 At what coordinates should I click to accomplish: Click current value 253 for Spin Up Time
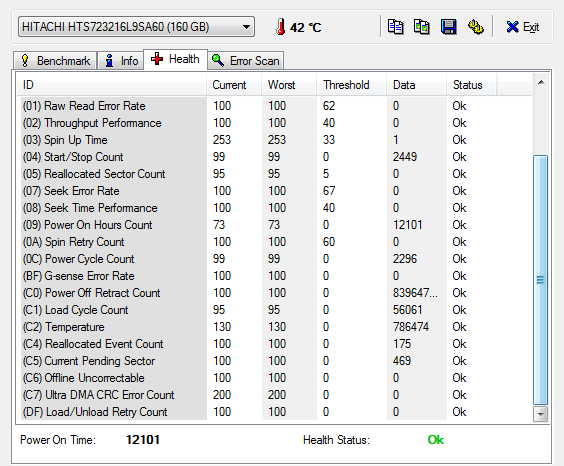click(222, 140)
